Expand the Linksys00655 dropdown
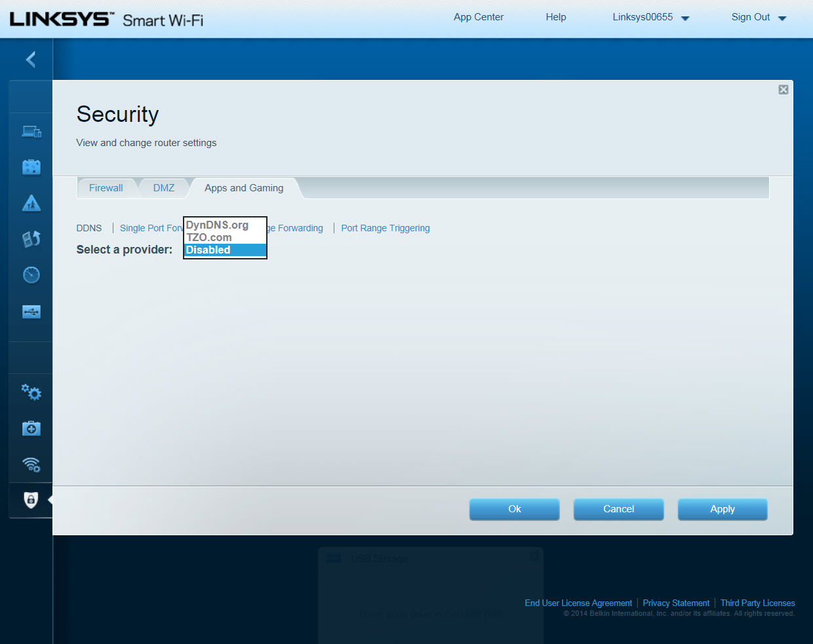This screenshot has width=813, height=644. point(651,18)
